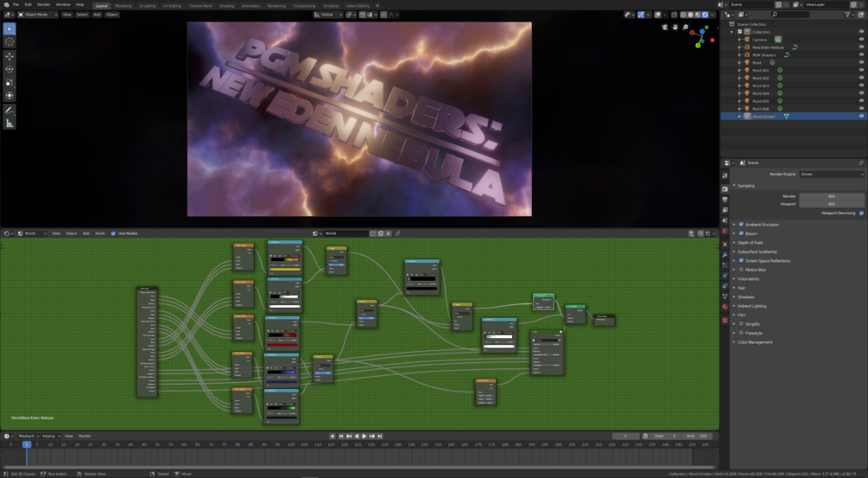Screen dimensions: 868x478
Task: Open the World properties tab
Action: pyautogui.click(x=725, y=231)
